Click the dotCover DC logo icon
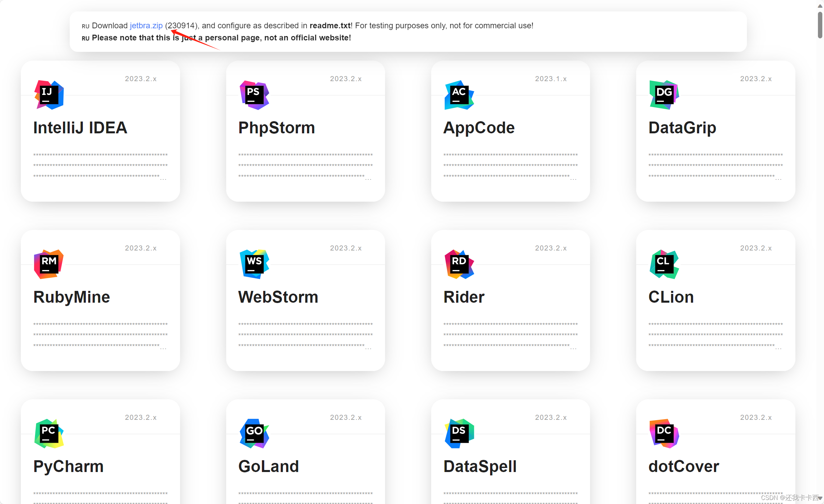 click(x=664, y=434)
